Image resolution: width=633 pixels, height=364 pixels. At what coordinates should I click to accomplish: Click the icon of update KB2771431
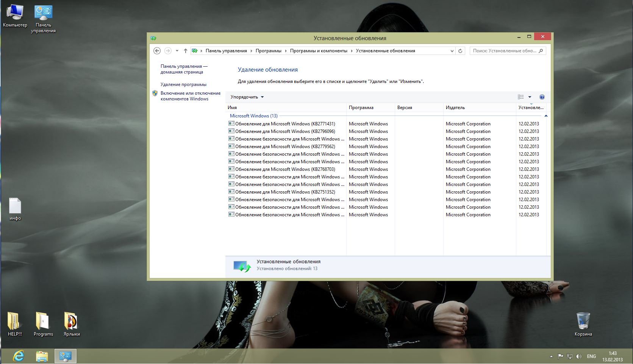point(231,123)
